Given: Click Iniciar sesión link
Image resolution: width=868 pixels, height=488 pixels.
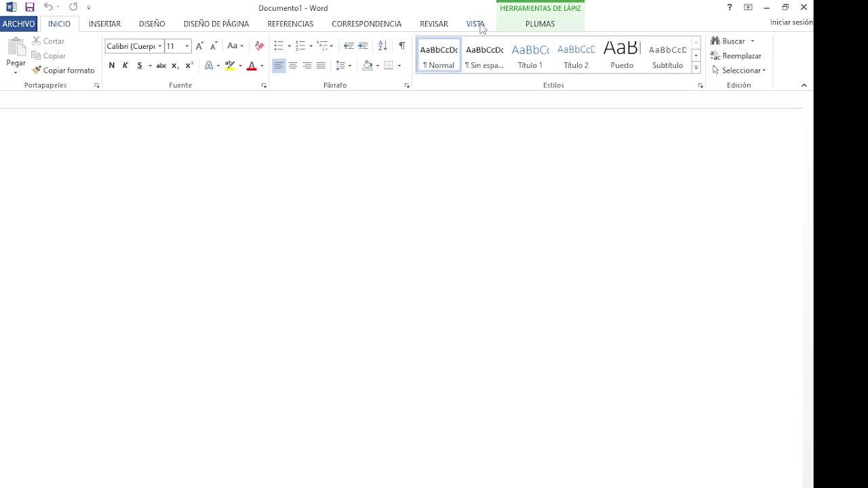Looking at the screenshot, I should [791, 22].
